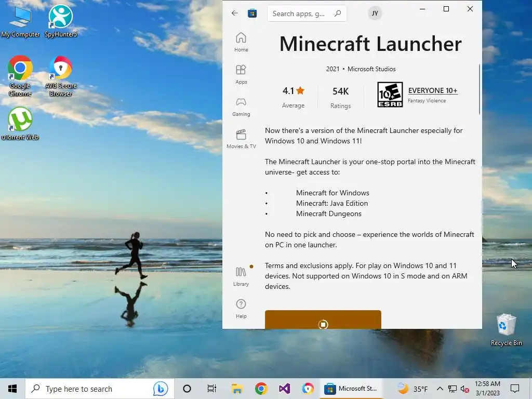Select the My Computer desktop icon

20,21
